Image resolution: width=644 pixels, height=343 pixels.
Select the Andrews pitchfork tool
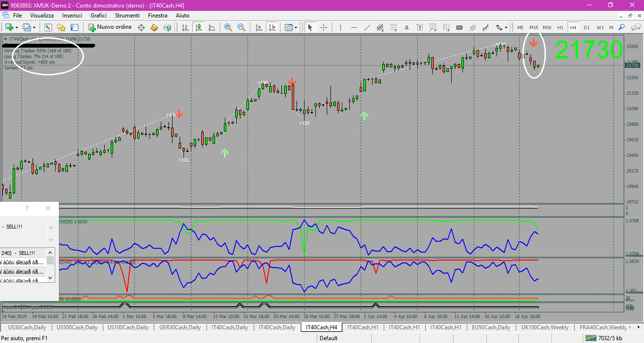(473, 27)
